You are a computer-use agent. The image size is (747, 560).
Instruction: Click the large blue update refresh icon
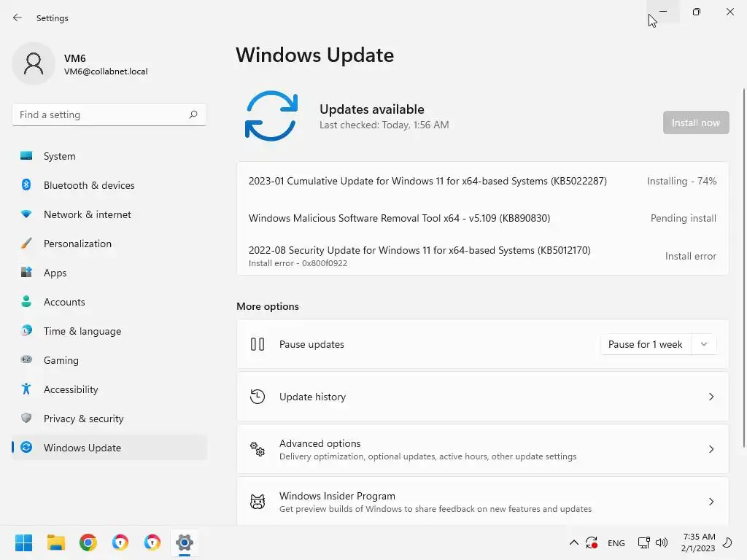(271, 116)
